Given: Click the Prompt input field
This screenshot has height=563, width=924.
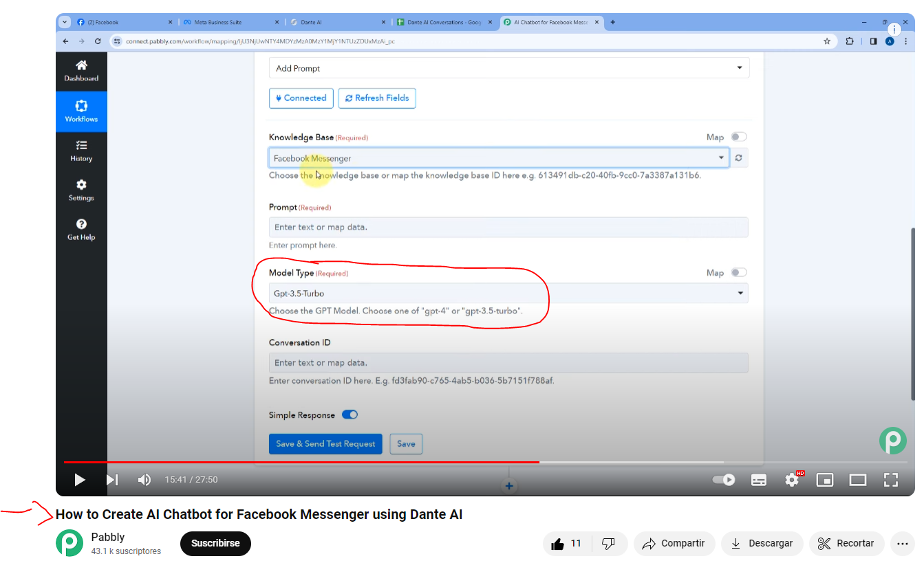Looking at the screenshot, I should (508, 228).
